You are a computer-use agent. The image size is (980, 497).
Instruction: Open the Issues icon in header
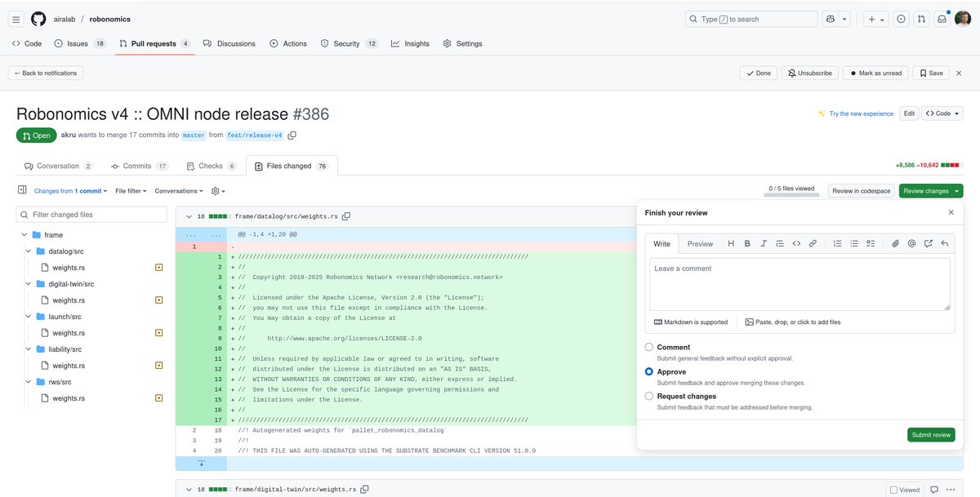[x=901, y=19]
